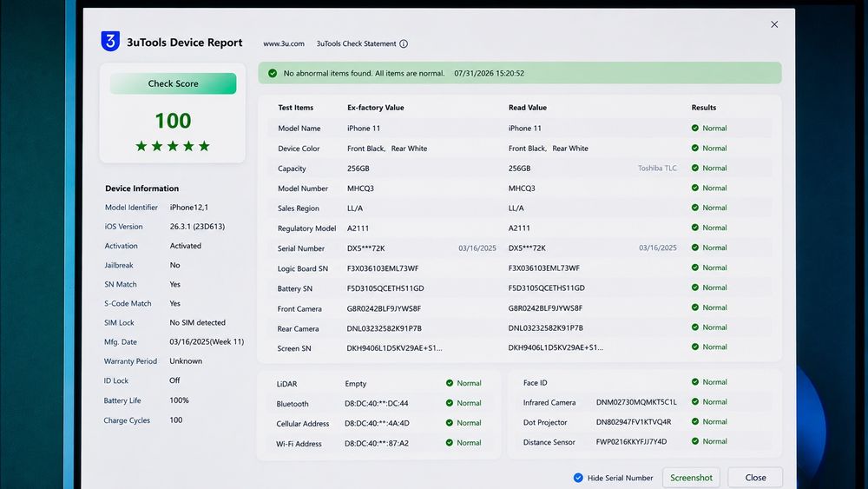Image resolution: width=868 pixels, height=489 pixels.
Task: Click the Normal check icon for Dot Projector
Action: (x=694, y=421)
